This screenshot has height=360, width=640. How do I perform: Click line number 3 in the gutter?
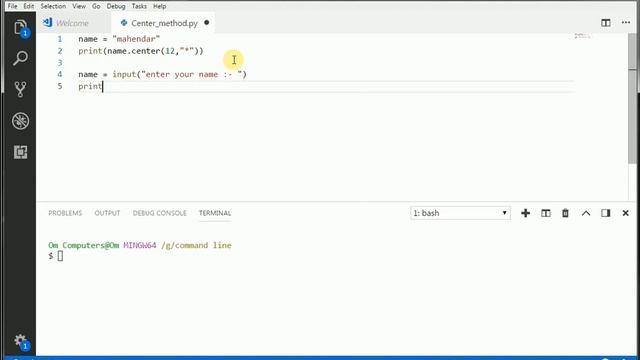(60, 62)
